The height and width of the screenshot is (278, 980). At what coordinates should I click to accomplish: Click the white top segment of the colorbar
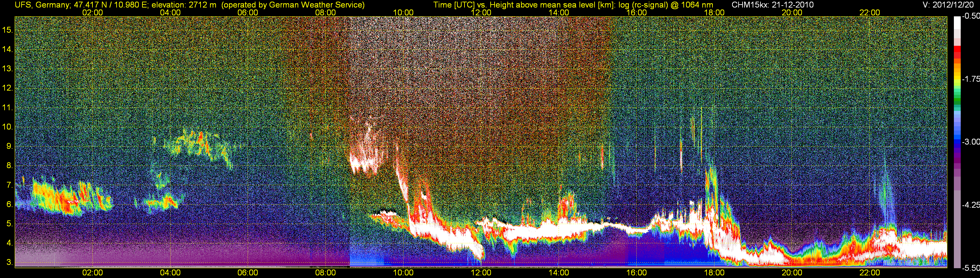point(957,23)
